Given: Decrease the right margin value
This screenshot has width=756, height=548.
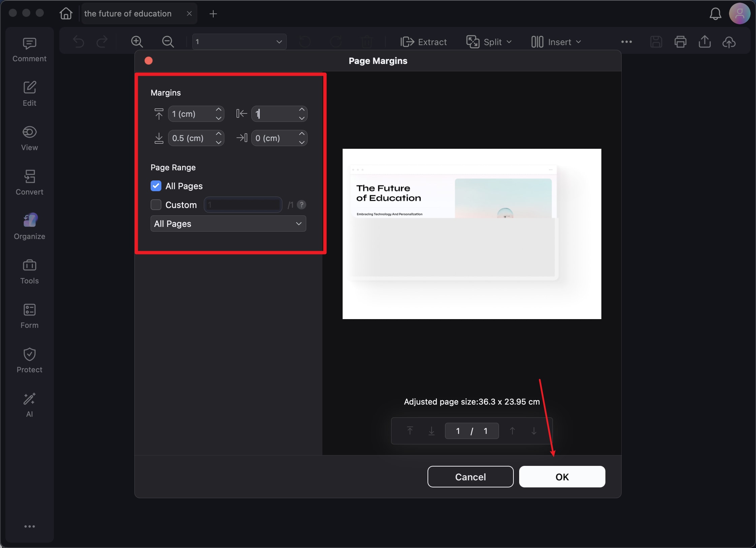Looking at the screenshot, I should click(x=302, y=142).
